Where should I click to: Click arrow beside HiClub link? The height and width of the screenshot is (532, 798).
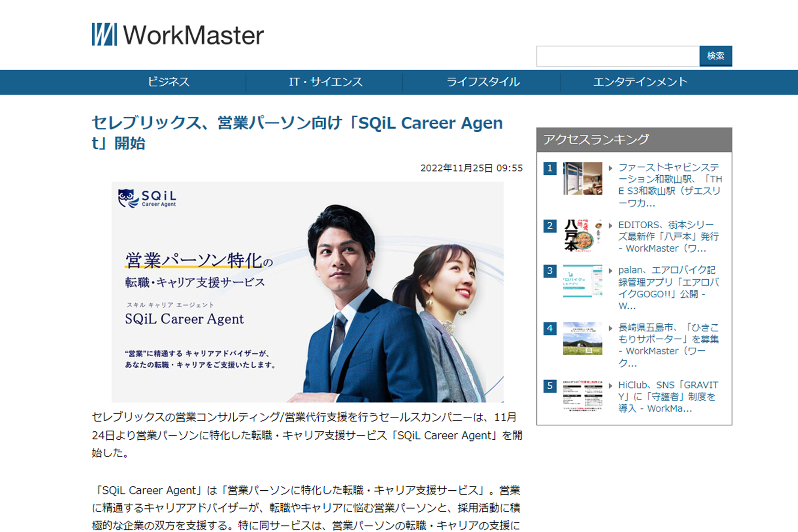click(610, 386)
